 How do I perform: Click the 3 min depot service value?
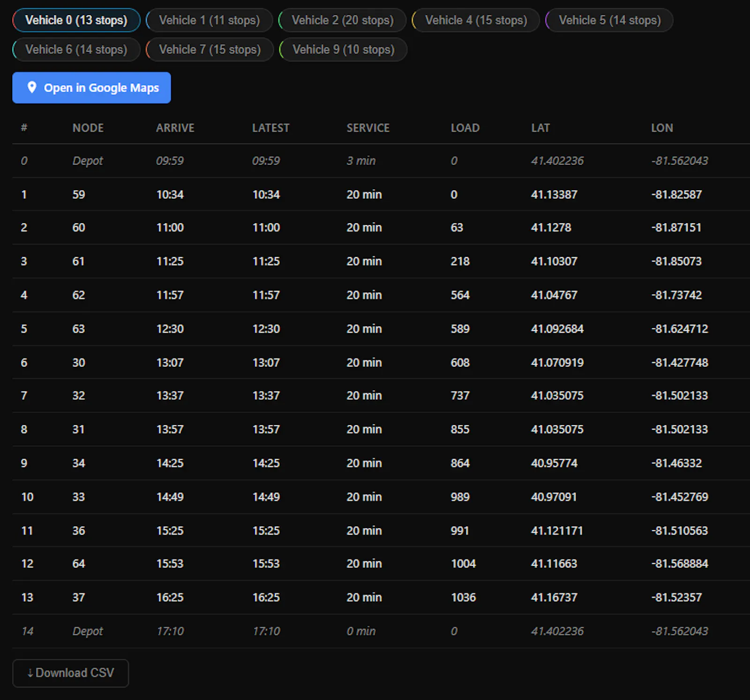(361, 161)
